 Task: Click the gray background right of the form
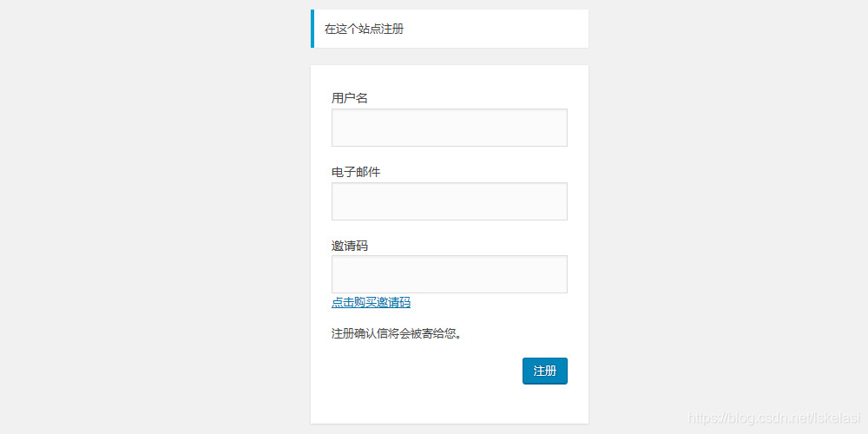point(729,217)
